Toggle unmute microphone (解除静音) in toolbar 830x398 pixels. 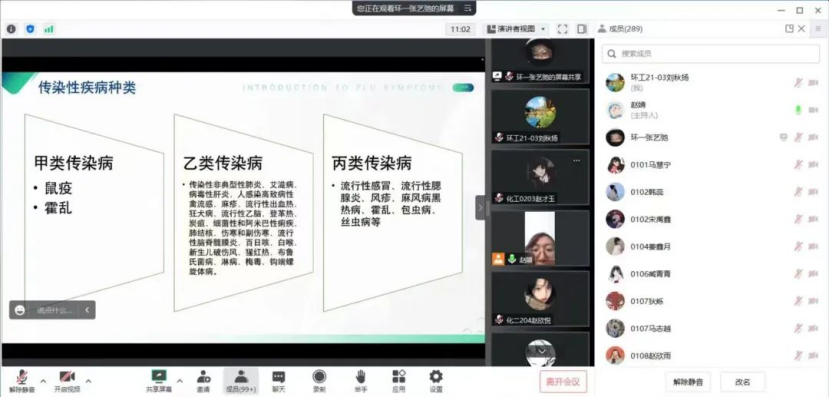coord(22,381)
